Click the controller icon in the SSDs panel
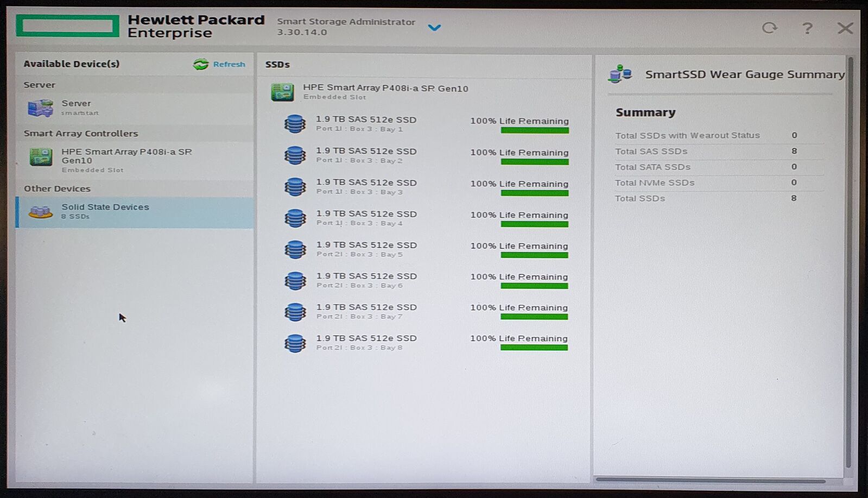Viewport: 868px width, 498px height. click(282, 92)
